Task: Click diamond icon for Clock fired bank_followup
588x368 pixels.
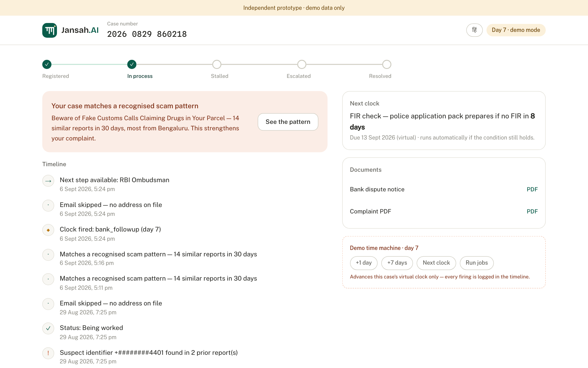Action: [x=48, y=230]
